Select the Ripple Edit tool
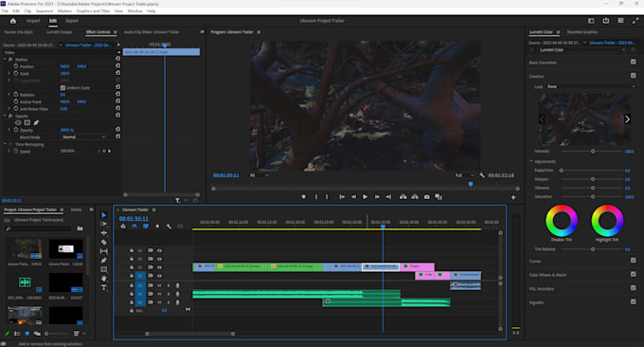 [x=103, y=233]
